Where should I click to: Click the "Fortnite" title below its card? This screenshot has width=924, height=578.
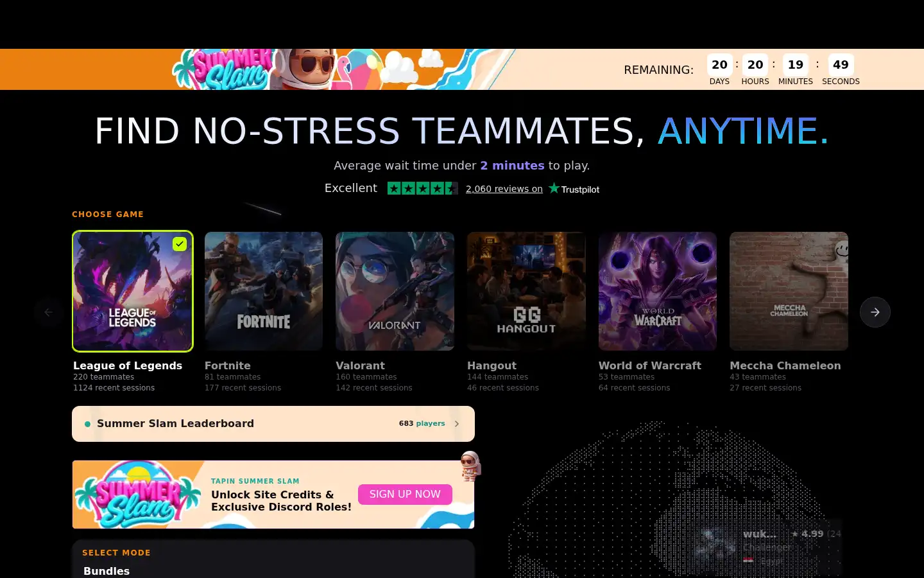[x=228, y=365]
